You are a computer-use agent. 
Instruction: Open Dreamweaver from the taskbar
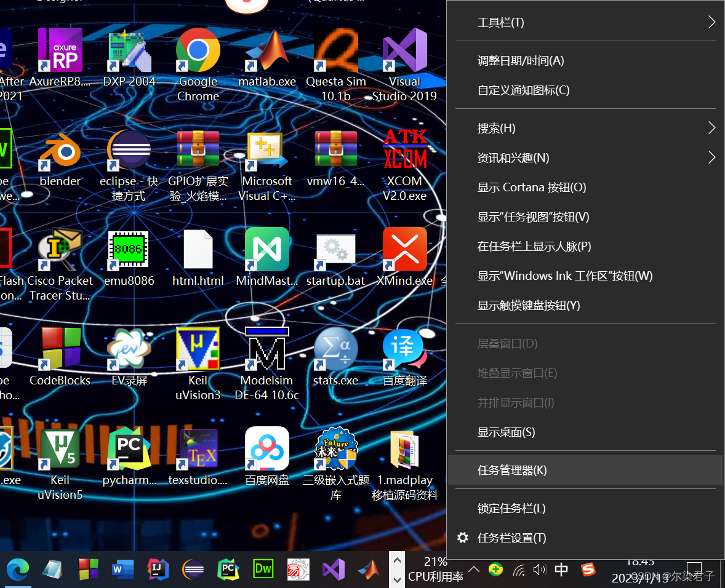(x=263, y=569)
